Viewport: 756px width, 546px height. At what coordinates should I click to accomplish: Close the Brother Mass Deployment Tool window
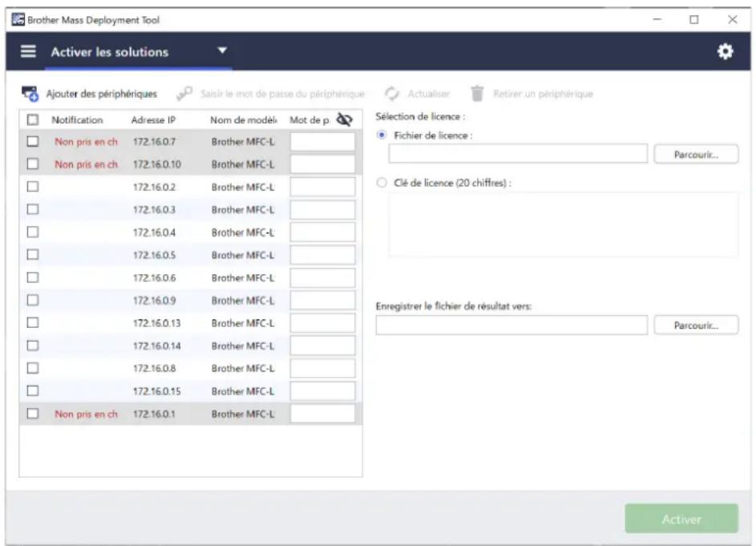[x=733, y=19]
